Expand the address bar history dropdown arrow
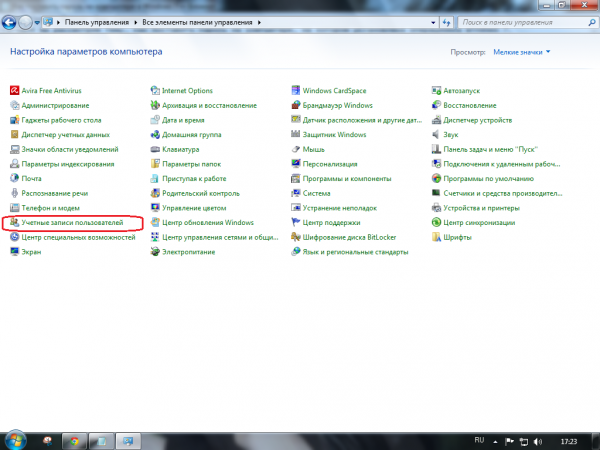The height and width of the screenshot is (450, 600). pos(433,23)
